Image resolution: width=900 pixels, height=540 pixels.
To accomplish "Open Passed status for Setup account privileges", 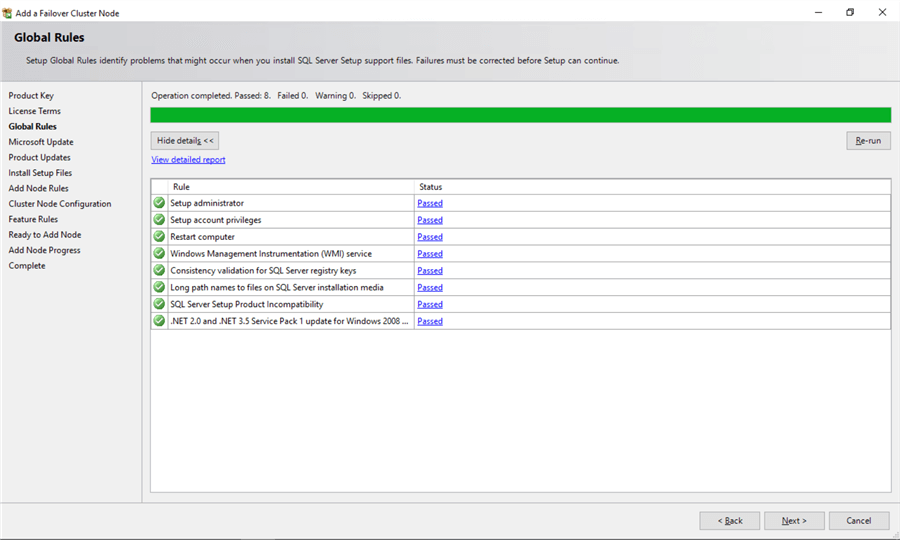I will (430, 220).
